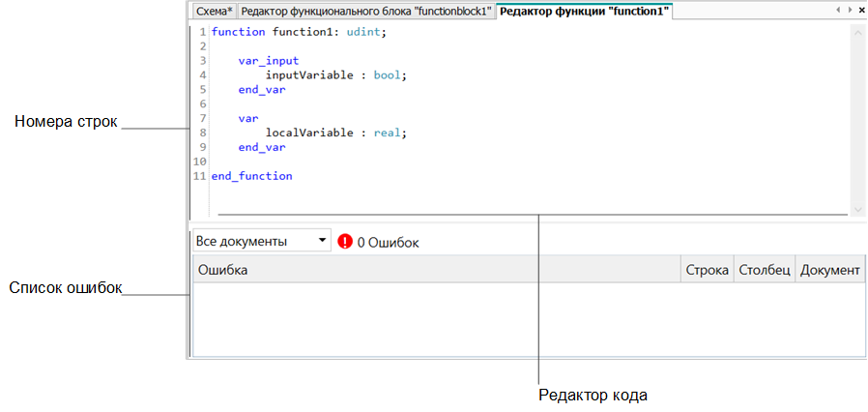The height and width of the screenshot is (412, 868).
Task: Sort by the "Строка" column header
Action: coord(707,270)
